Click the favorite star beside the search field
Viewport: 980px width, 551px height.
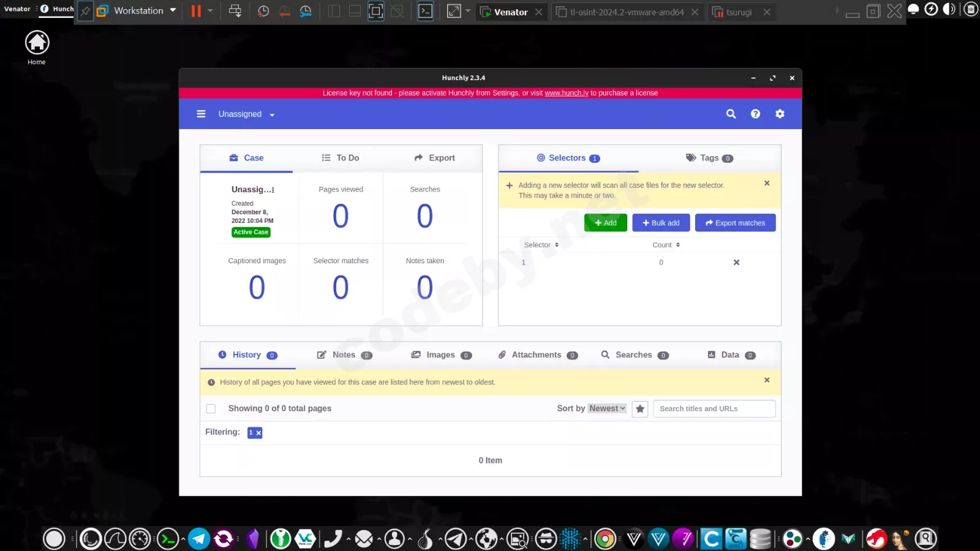pyautogui.click(x=639, y=408)
